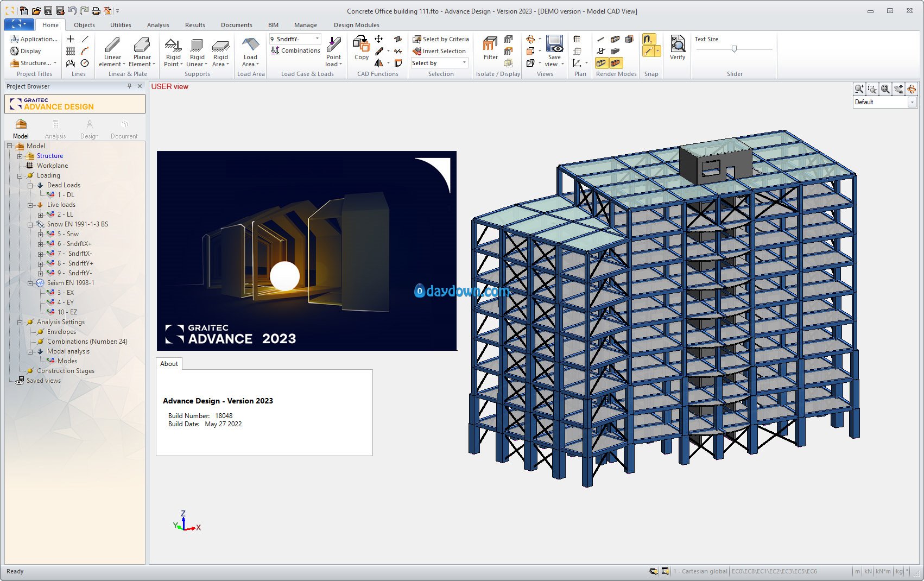Viewport: 924px width, 581px height.
Task: Click the About tab below the splash image
Action: click(x=169, y=364)
